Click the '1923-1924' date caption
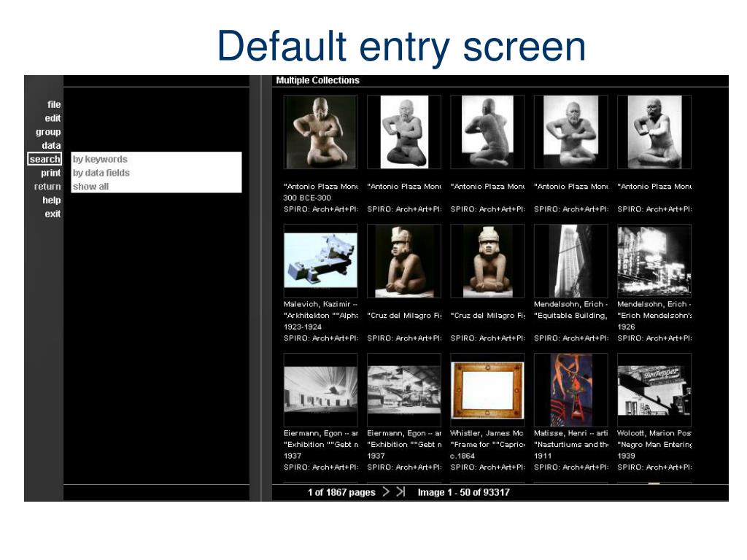 (303, 327)
